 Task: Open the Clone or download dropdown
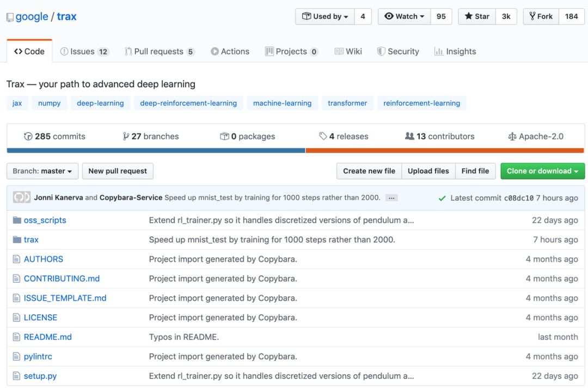(542, 171)
